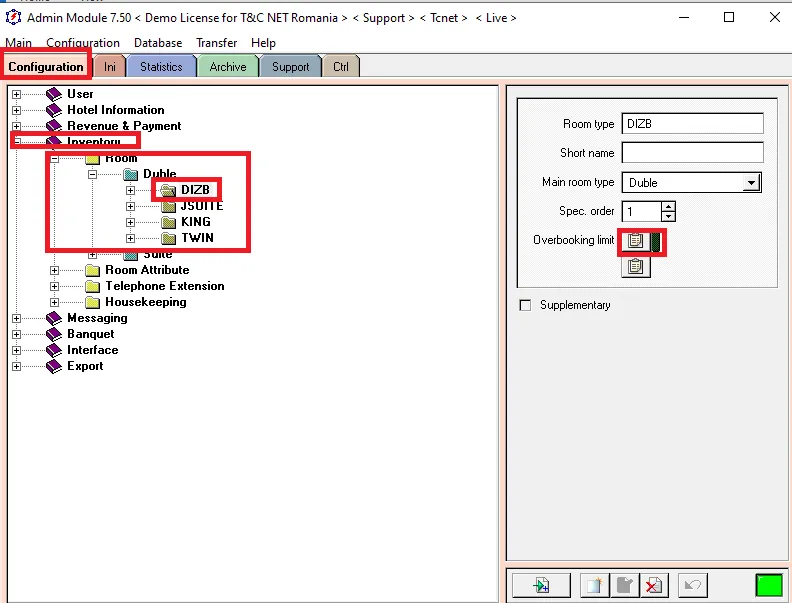Open the Transfer menu
This screenshot has height=603, width=792.
[216, 43]
